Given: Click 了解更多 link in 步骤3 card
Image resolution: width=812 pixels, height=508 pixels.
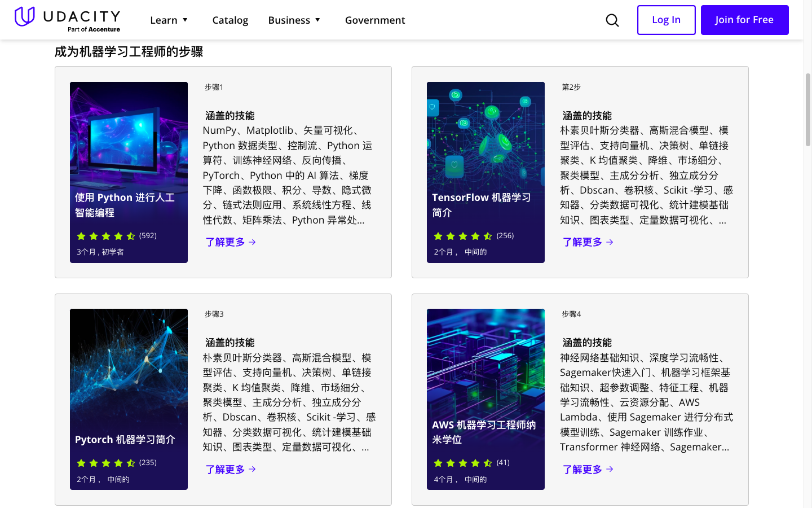Looking at the screenshot, I should click(x=231, y=469).
